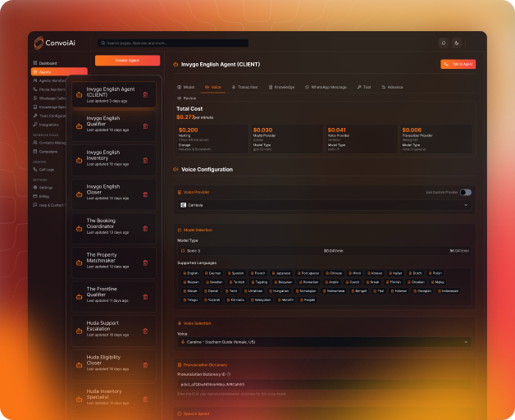Delete the Invygo English Agent (CLIENT) entry
This screenshot has width=515, height=420.
(x=145, y=95)
